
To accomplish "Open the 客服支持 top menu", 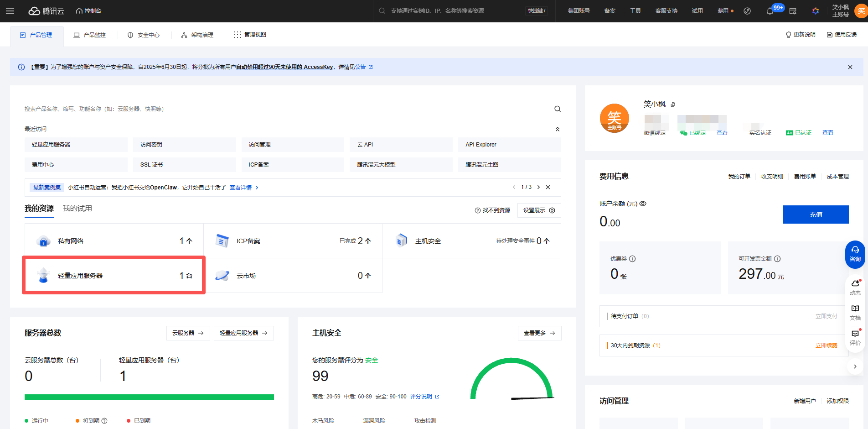I will coord(666,11).
